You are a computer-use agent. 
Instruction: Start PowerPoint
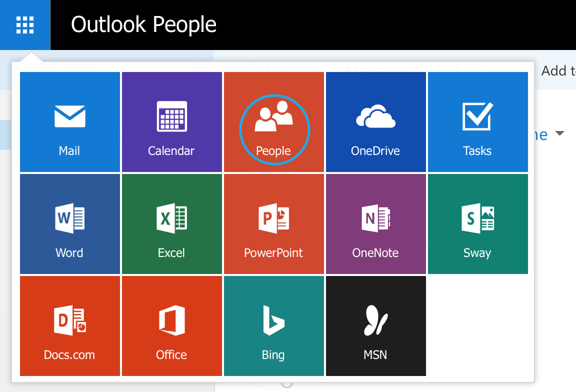pos(273,223)
